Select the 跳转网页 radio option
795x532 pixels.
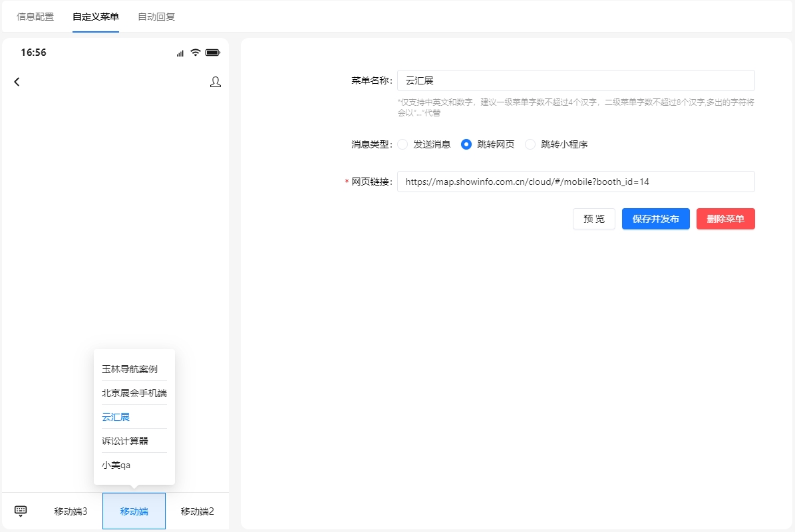coord(466,144)
